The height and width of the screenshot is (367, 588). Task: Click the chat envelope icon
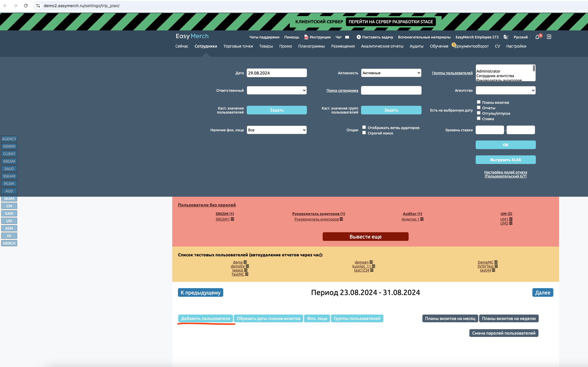pos(347,37)
